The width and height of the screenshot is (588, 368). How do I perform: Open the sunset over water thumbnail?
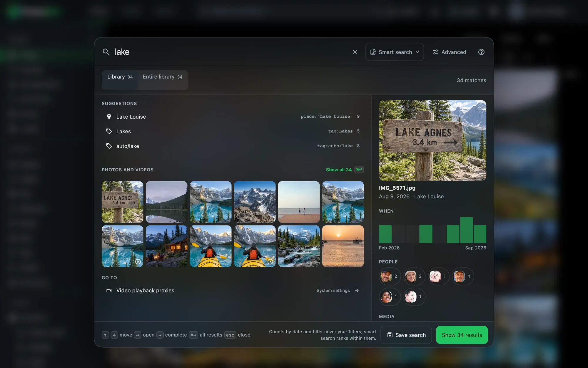click(343, 246)
